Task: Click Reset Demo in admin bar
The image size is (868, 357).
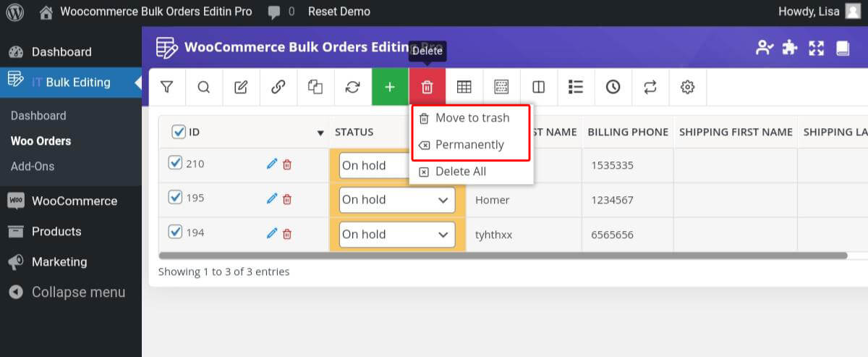Action: click(339, 12)
